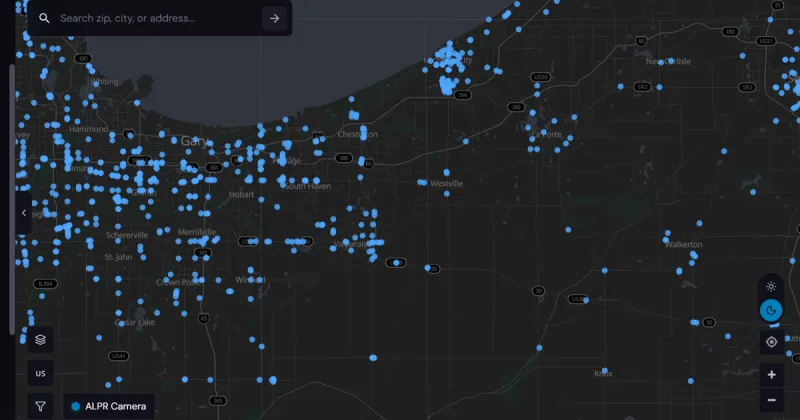Click the US20 highway shield
Image resolution: width=800 pixels, height=420 pixels.
(x=540, y=77)
